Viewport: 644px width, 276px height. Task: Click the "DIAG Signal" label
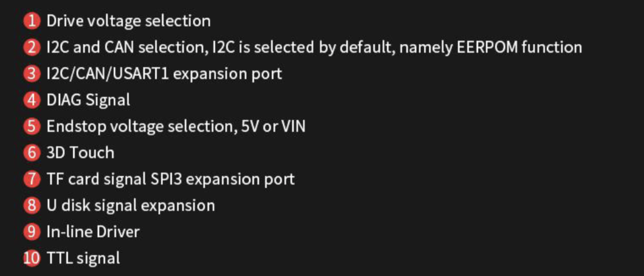(x=89, y=100)
